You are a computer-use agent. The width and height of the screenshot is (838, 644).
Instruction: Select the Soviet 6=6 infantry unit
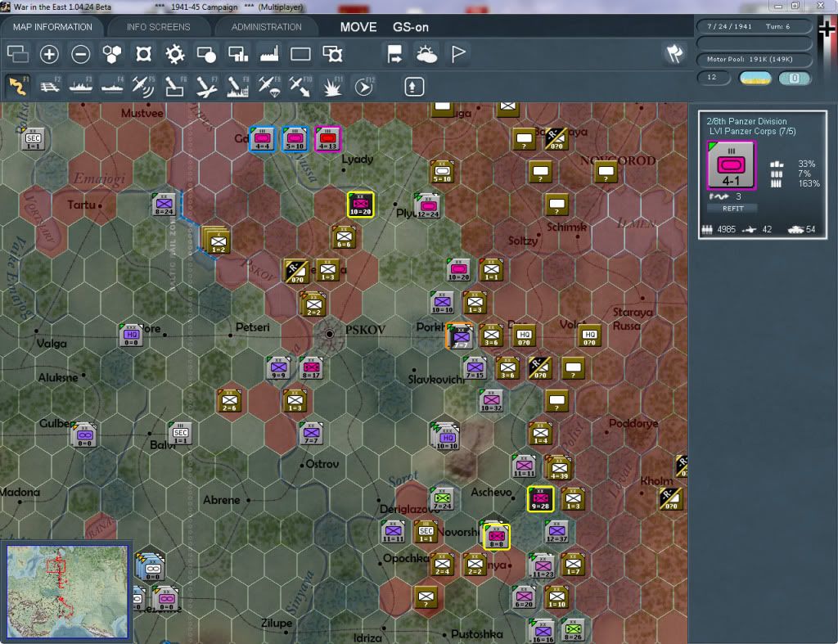[345, 237]
